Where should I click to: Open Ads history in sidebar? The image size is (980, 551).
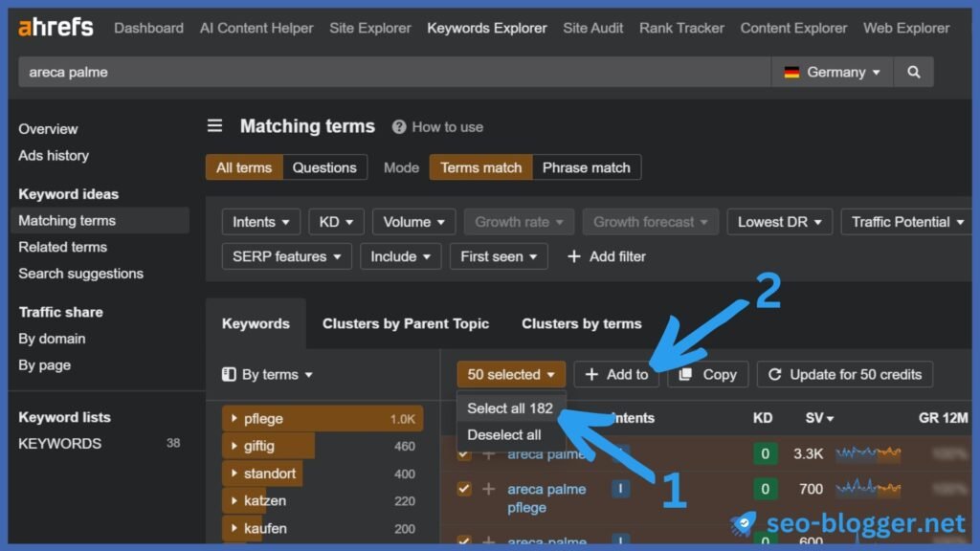54,156
